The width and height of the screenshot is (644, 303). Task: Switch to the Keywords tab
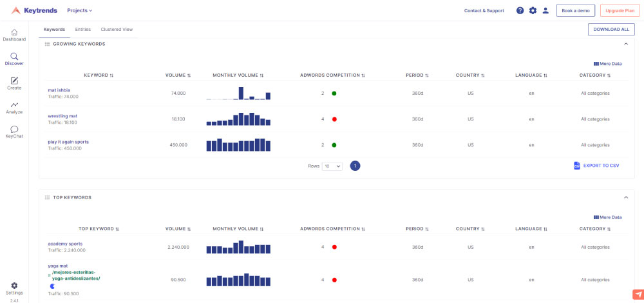pyautogui.click(x=54, y=30)
